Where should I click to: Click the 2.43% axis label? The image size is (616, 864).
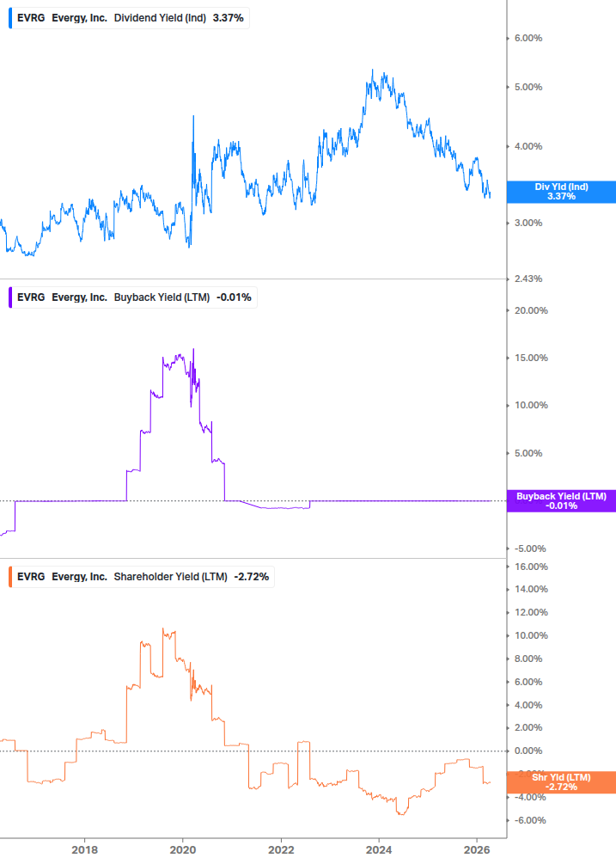click(528, 279)
